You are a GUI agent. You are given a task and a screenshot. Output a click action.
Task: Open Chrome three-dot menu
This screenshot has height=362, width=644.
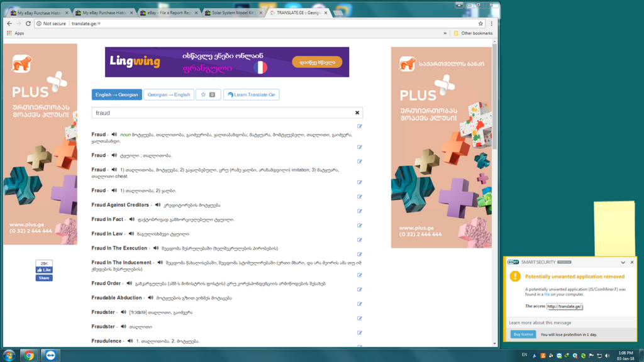point(491,23)
